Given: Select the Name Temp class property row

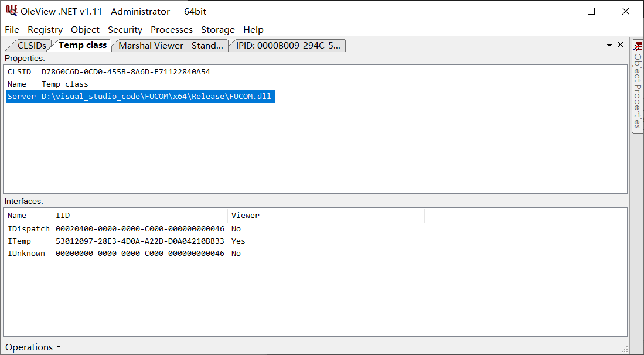Looking at the screenshot, I should click(x=47, y=84).
